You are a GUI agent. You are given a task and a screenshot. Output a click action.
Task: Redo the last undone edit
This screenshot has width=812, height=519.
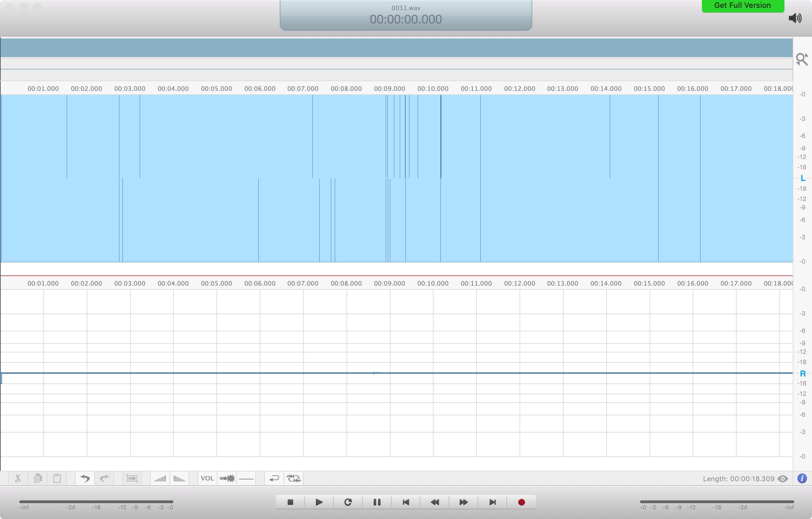click(x=104, y=478)
